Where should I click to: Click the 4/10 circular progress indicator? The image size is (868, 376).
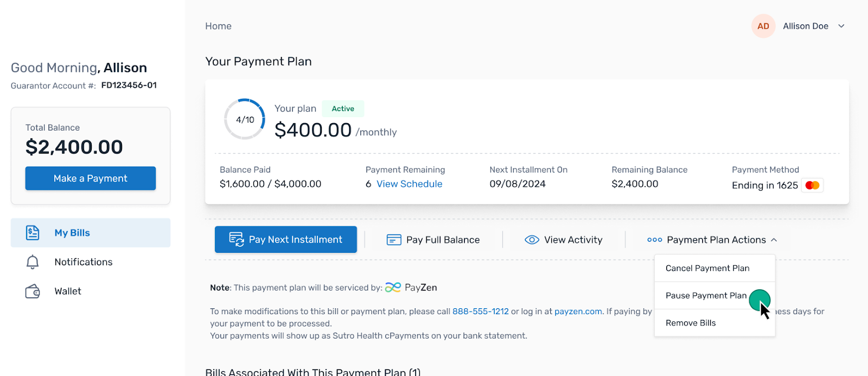[245, 119]
